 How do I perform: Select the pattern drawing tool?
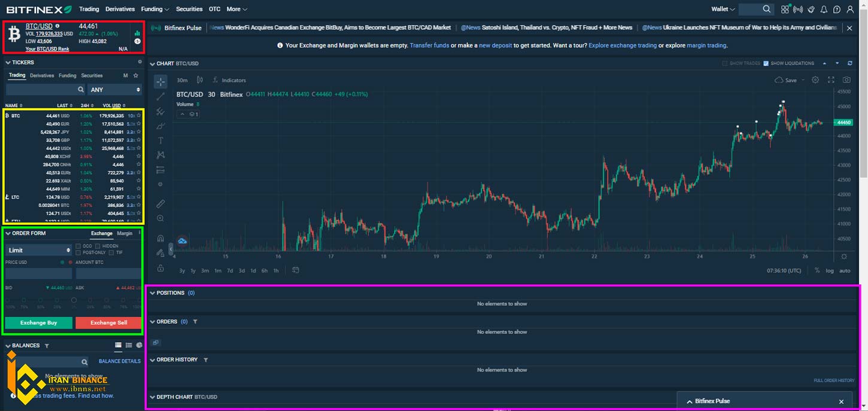(160, 155)
